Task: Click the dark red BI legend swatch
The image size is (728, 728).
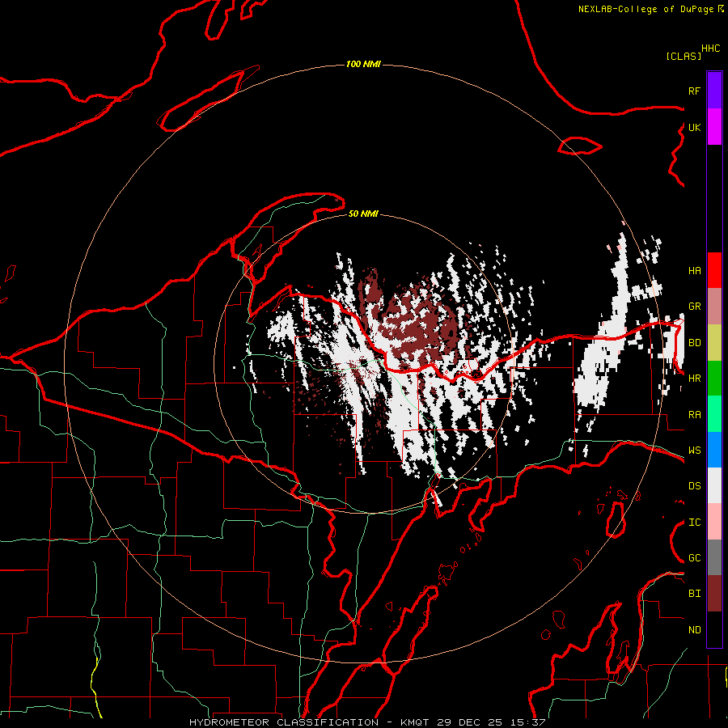Action: [x=714, y=594]
